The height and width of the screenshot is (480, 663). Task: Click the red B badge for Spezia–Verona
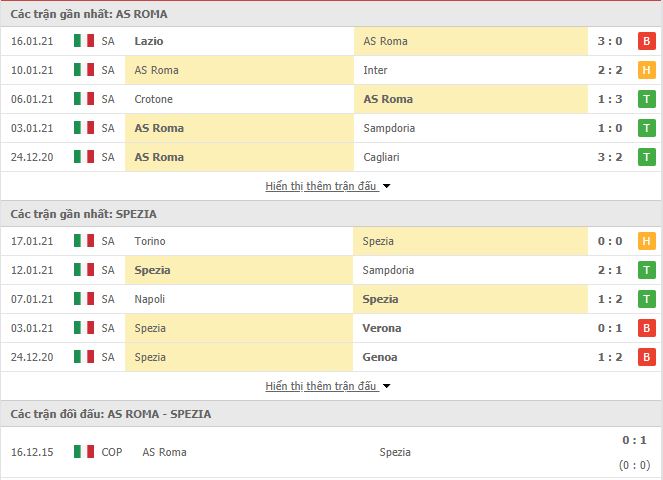[x=647, y=328]
